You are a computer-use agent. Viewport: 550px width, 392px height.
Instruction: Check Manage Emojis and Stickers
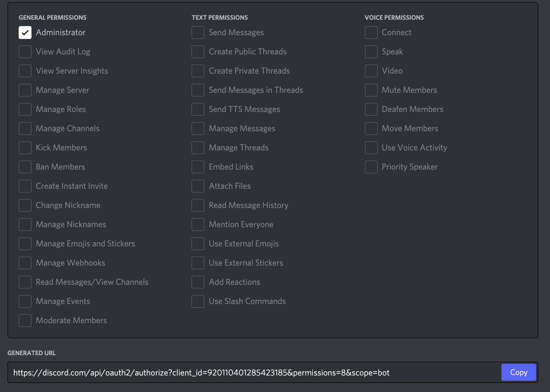(25, 244)
